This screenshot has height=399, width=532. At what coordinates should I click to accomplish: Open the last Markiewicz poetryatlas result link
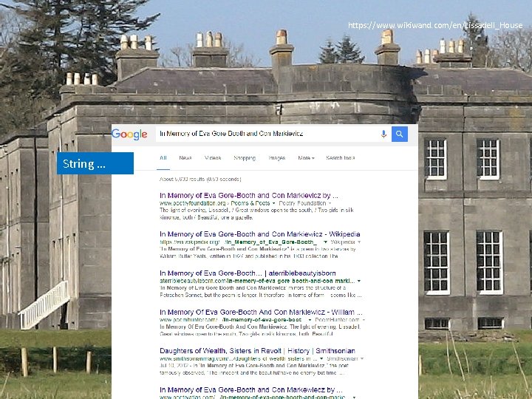[251, 390]
